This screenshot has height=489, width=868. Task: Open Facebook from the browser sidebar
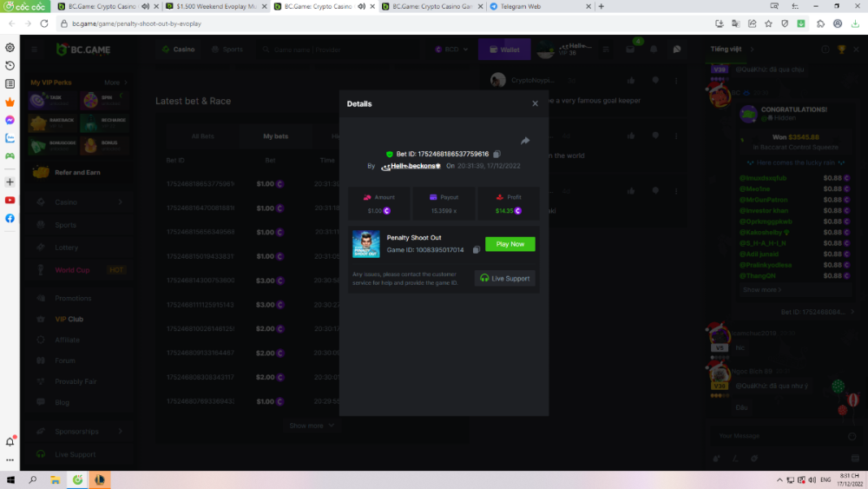pos(10,218)
